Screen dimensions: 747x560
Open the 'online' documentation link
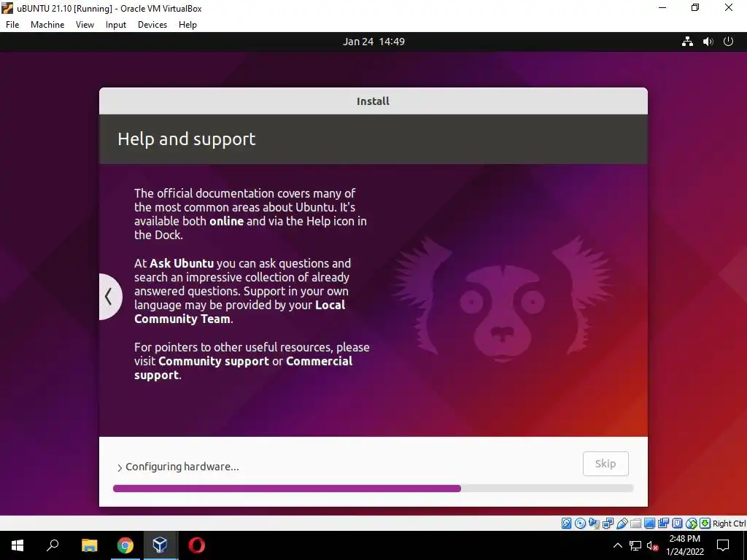[x=226, y=221]
